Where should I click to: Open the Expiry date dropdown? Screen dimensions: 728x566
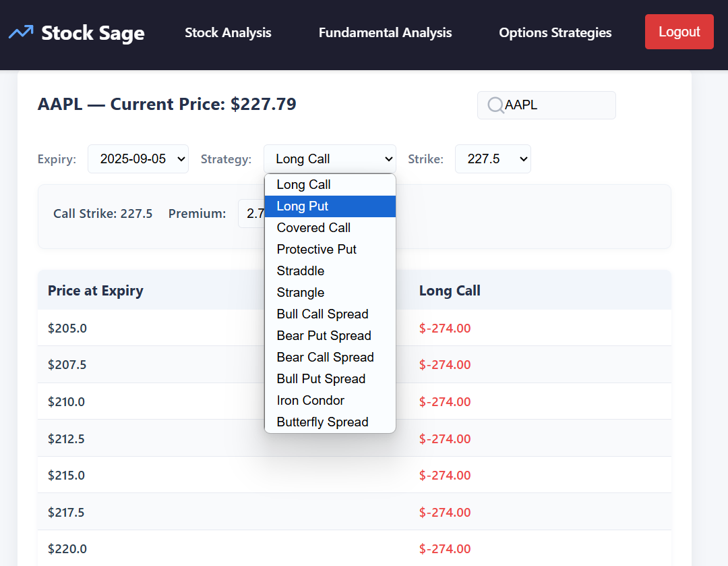coord(138,159)
